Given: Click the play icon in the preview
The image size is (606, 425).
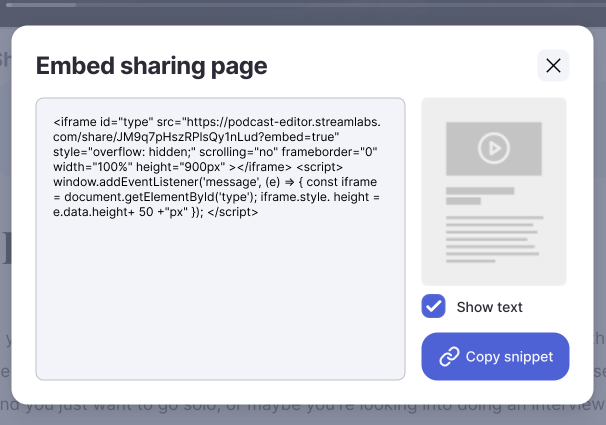Looking at the screenshot, I should pyautogui.click(x=494, y=148).
